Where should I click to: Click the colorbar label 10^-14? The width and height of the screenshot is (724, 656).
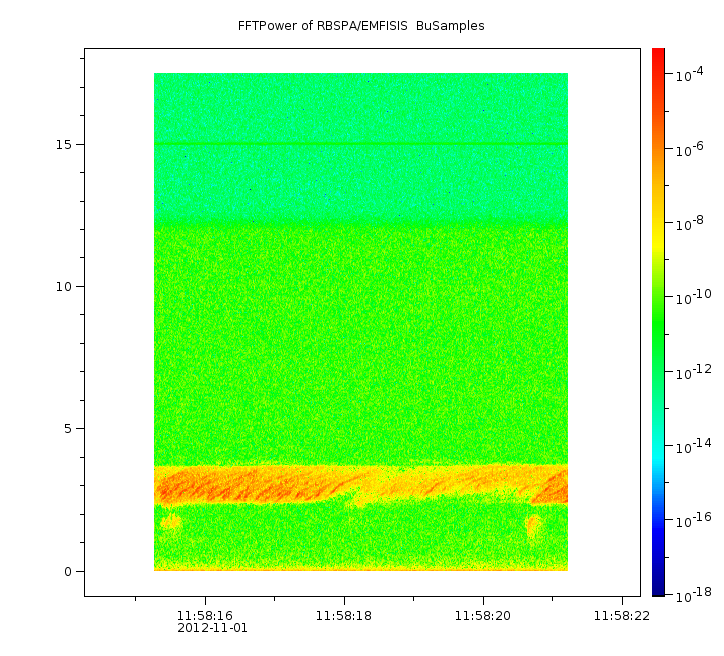coord(694,446)
